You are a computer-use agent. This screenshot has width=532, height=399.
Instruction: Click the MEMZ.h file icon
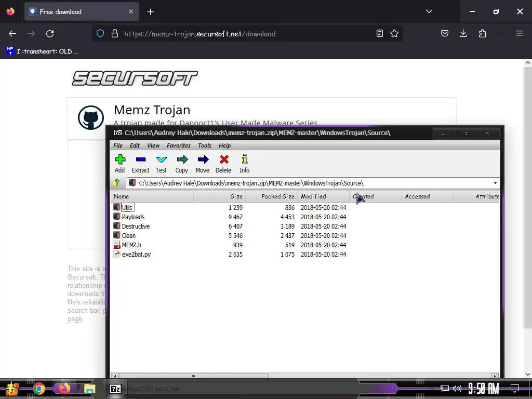(x=117, y=245)
